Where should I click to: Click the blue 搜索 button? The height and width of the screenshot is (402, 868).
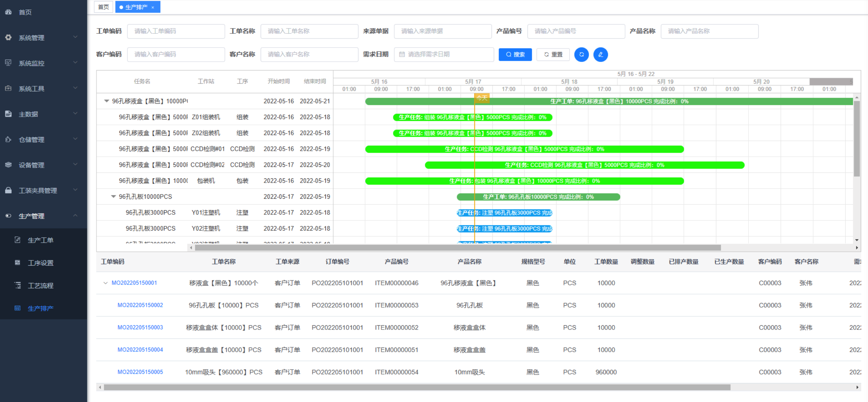click(515, 54)
